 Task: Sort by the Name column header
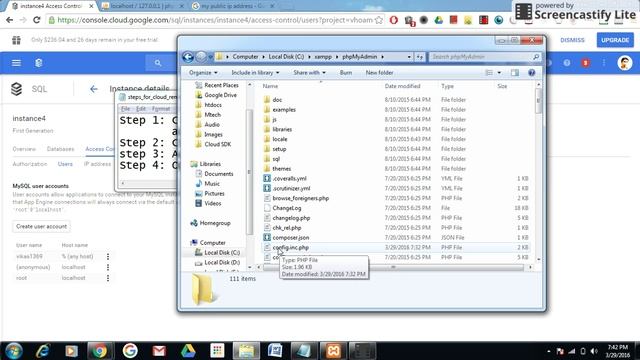(x=270, y=86)
